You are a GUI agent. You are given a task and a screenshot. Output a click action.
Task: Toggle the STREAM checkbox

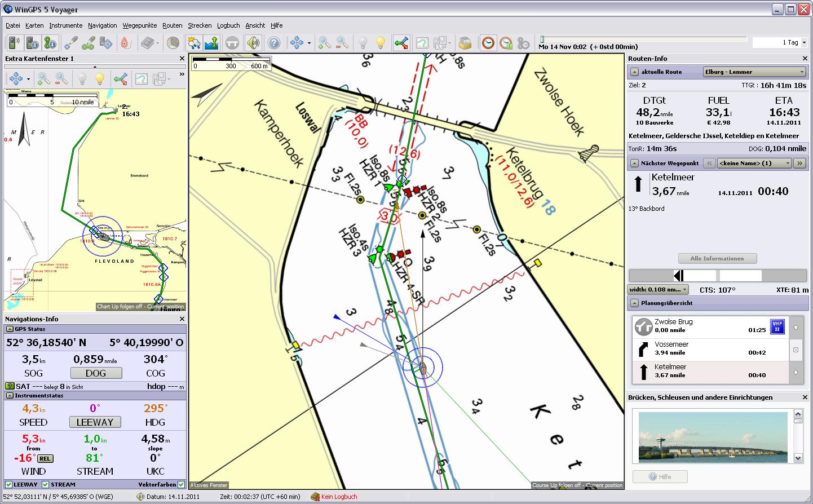tap(46, 484)
